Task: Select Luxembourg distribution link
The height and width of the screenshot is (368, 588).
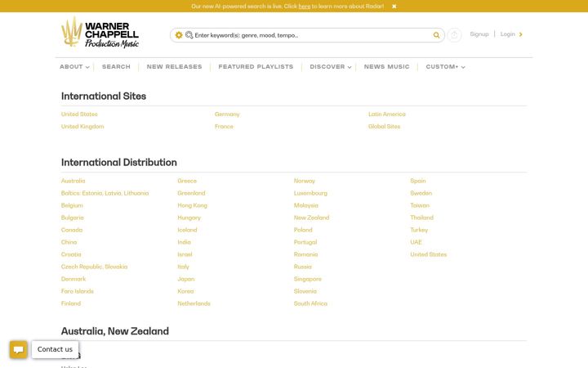Action: (310, 193)
